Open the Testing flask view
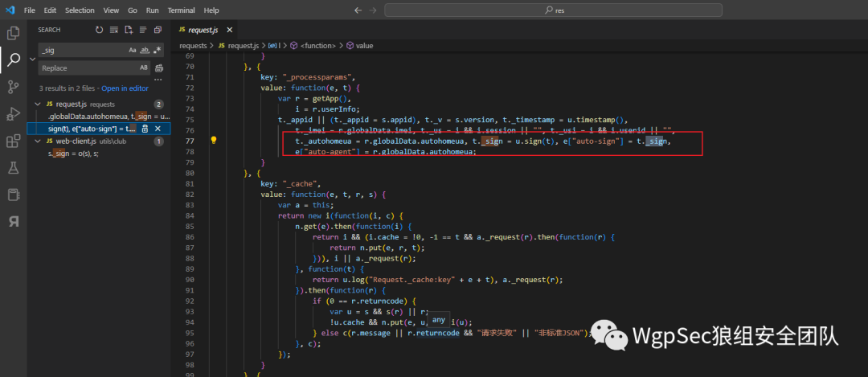Screen dimensions: 868x377 point(14,168)
